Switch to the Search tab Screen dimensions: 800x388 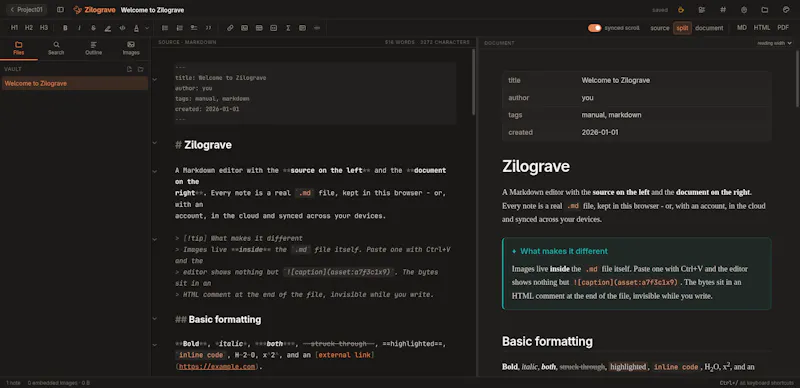[x=56, y=48]
